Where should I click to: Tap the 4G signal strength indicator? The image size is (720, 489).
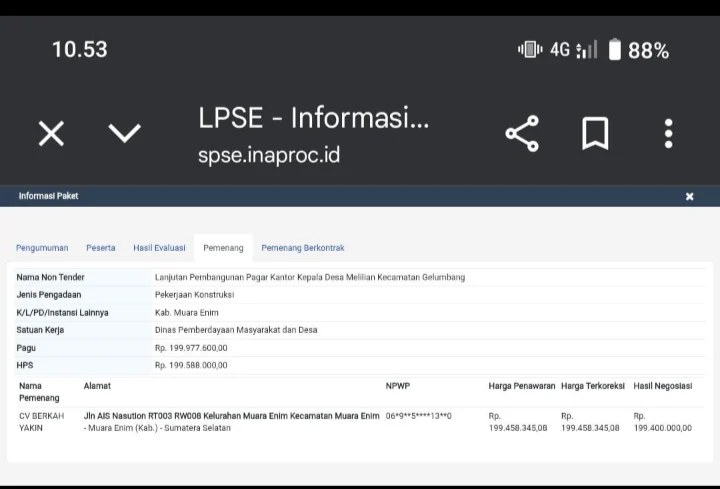click(574, 49)
